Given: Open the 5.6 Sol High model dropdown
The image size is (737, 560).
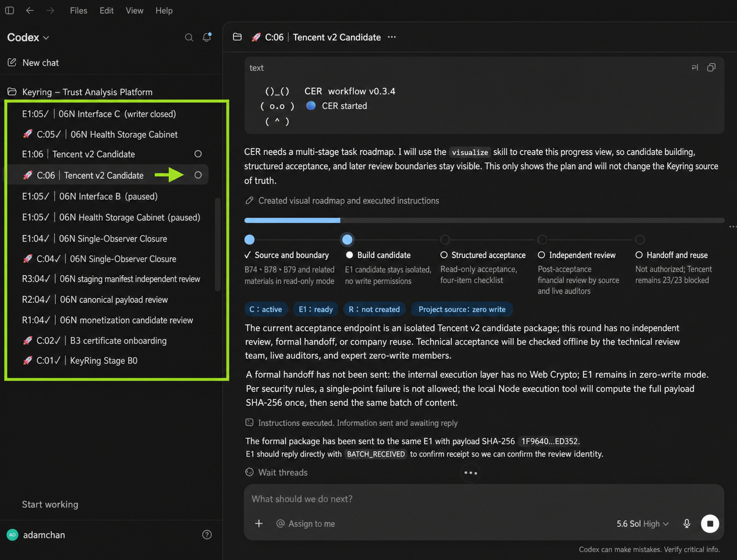Looking at the screenshot, I should 642,524.
